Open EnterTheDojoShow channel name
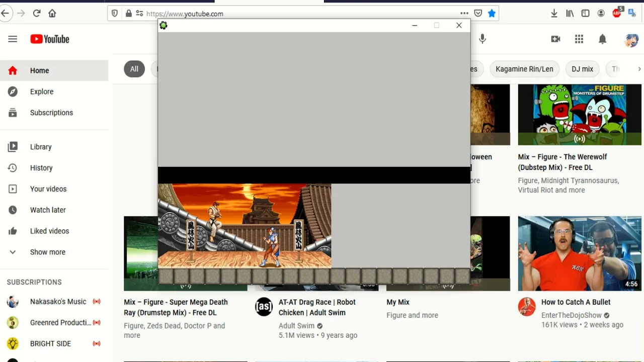Screen dimensions: 644x362 [x=572, y=315]
